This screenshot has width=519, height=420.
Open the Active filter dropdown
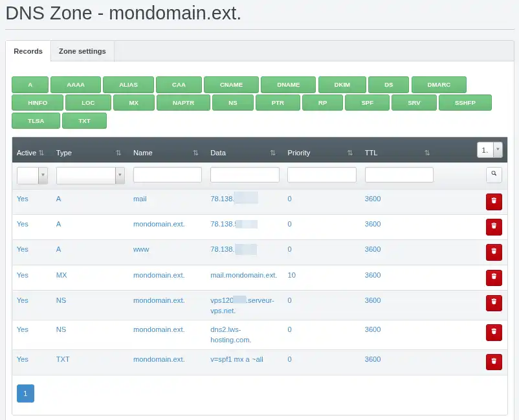[x=32, y=175]
